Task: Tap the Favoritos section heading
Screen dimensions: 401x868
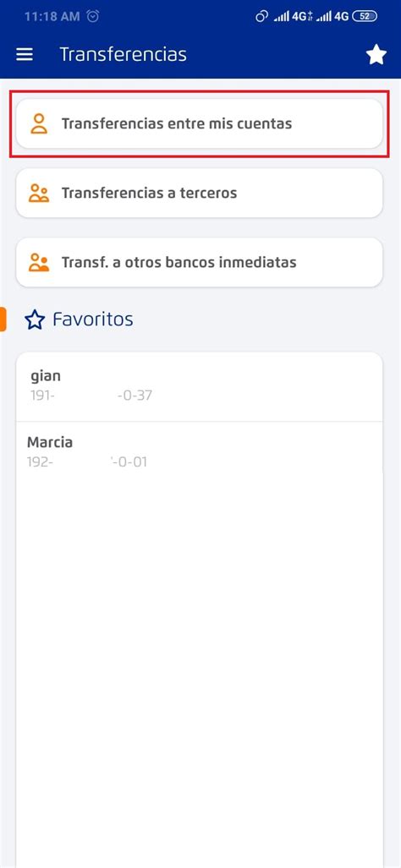Action: point(92,319)
